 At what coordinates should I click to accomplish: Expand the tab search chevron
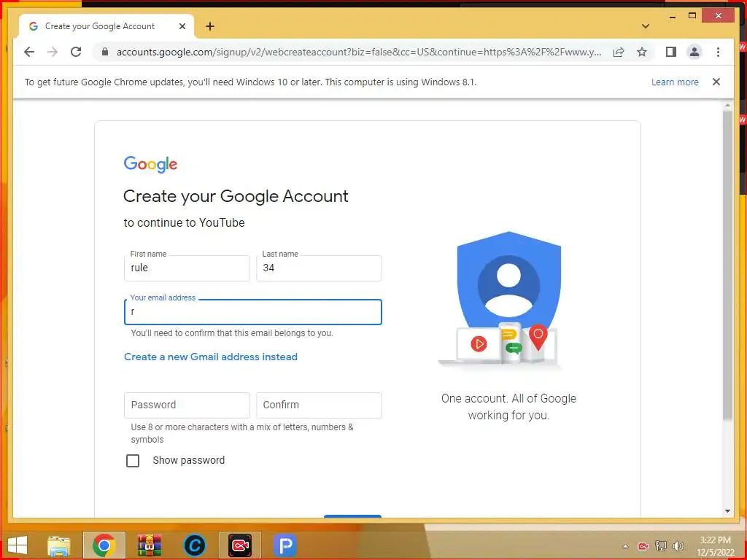(646, 26)
